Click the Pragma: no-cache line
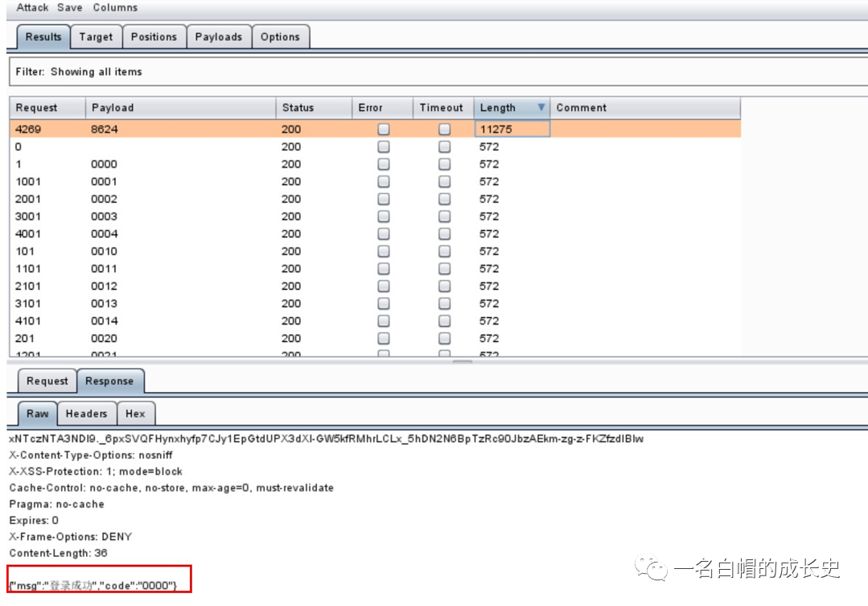The image size is (868, 606). coord(56,504)
